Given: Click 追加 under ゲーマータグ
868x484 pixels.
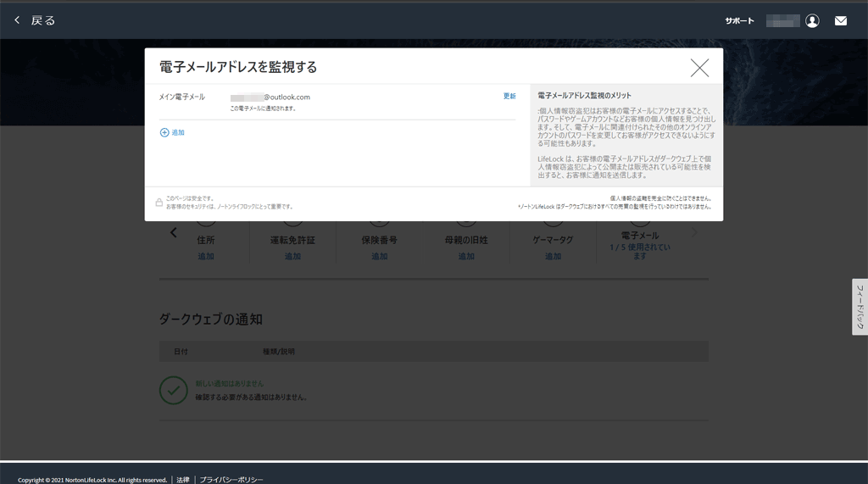Looking at the screenshot, I should pos(553,256).
